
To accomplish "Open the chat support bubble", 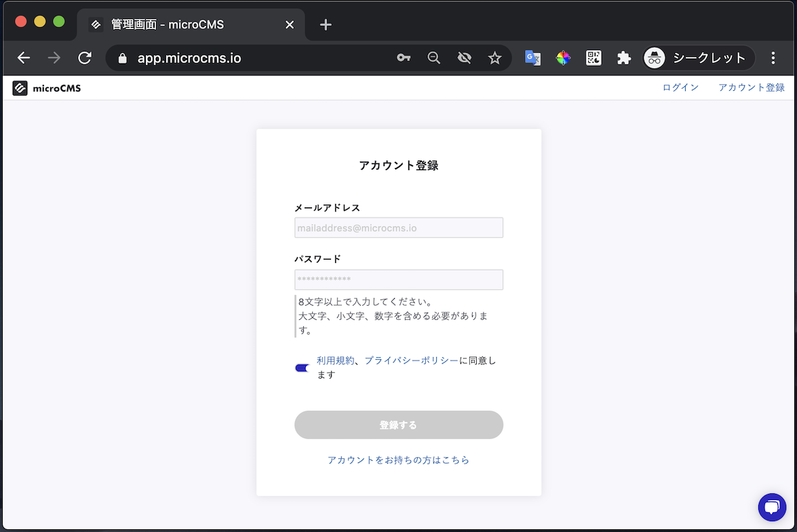I will [x=772, y=507].
